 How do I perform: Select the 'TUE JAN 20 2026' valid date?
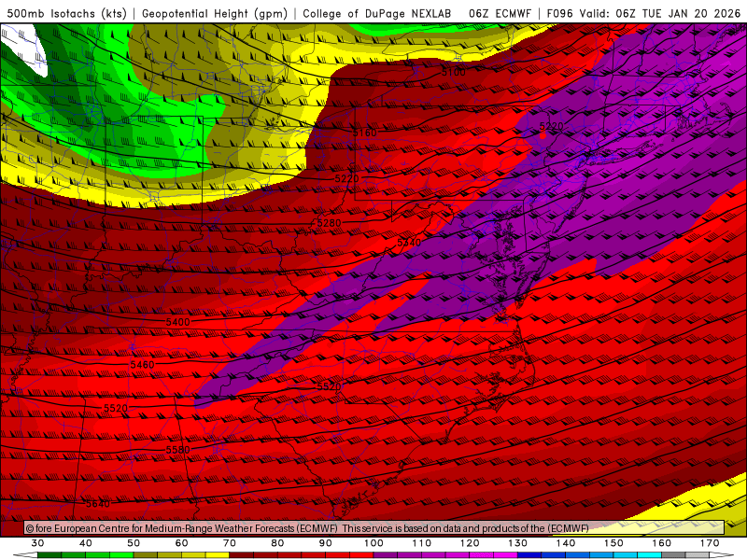point(691,13)
